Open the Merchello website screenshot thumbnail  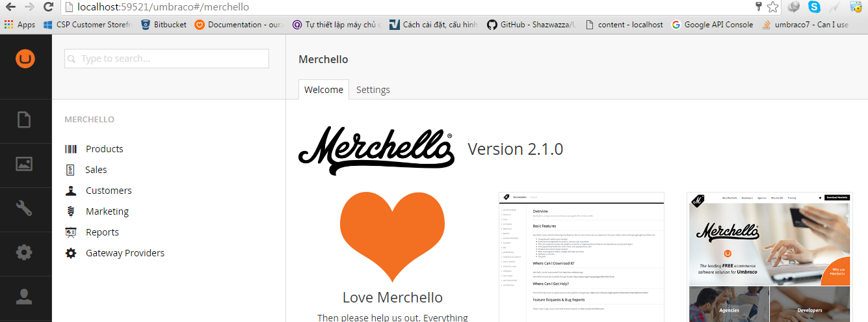[769, 256]
